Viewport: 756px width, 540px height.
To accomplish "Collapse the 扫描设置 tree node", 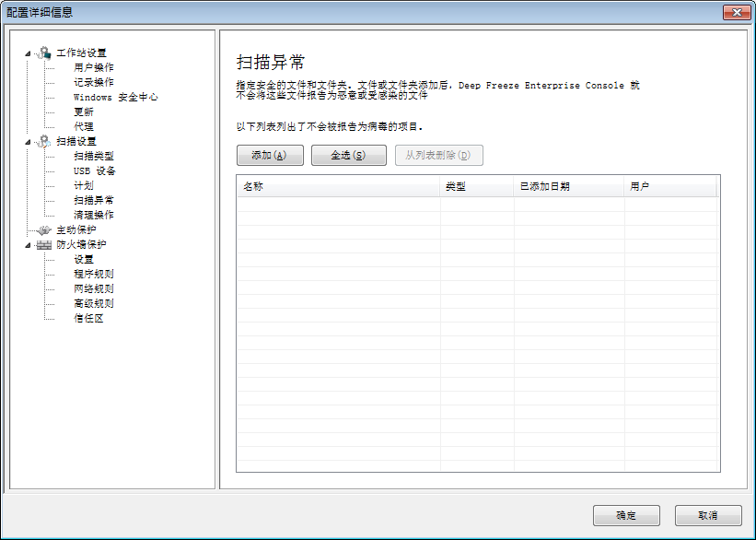I will tap(29, 141).
